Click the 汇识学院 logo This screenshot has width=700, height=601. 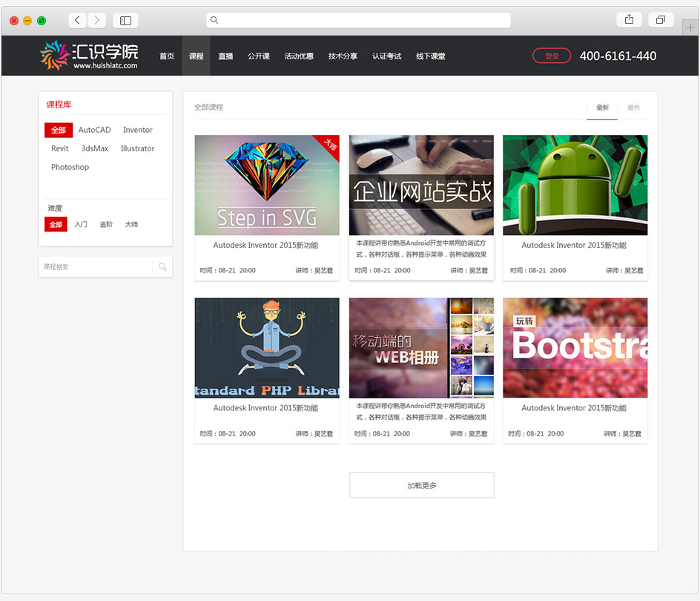89,56
